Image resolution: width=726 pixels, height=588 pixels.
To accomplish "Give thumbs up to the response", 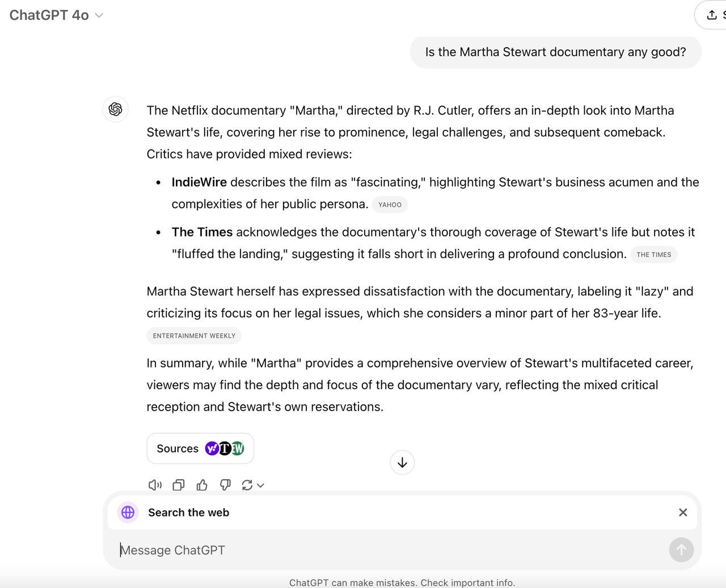I will pos(202,485).
